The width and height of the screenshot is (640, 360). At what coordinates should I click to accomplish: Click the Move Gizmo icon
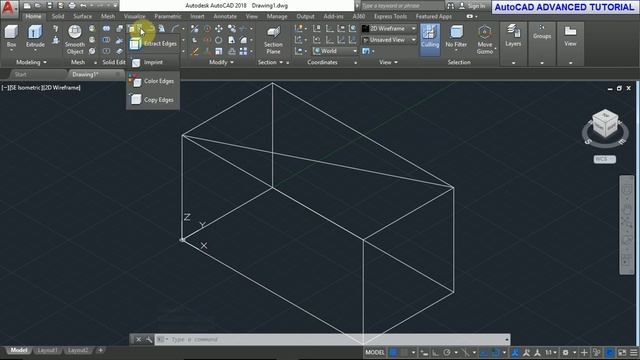click(484, 32)
